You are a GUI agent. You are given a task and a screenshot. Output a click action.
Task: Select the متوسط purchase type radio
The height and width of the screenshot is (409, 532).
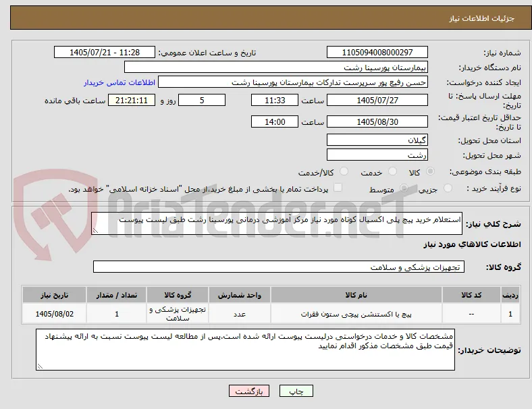[404, 188]
